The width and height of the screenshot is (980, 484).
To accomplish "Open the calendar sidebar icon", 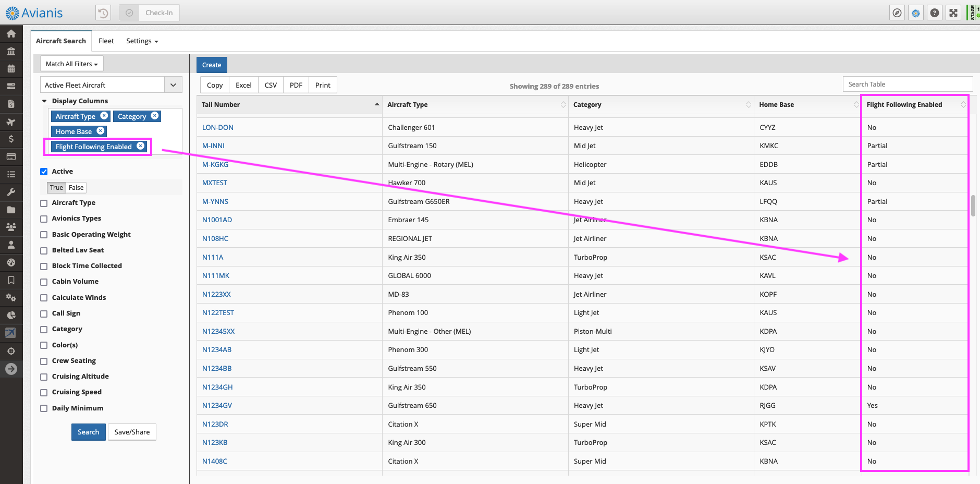I will pyautogui.click(x=11, y=68).
